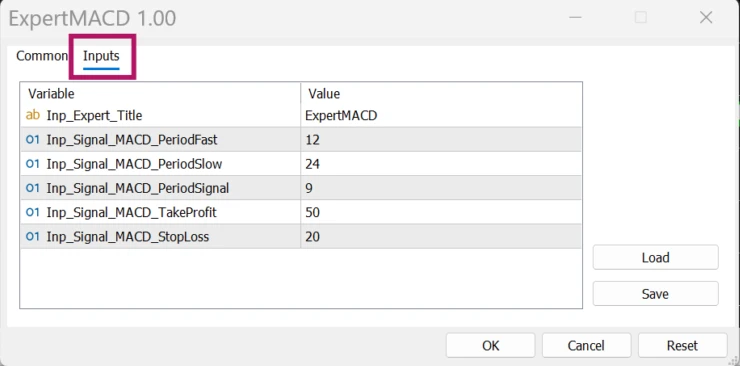This screenshot has width=740, height=366.
Task: Select the Inp_Expert_Title variable name
Action: point(94,116)
